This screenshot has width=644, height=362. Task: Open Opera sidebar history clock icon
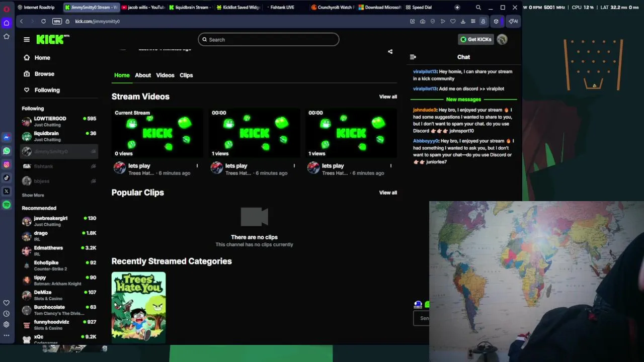[x=7, y=314]
